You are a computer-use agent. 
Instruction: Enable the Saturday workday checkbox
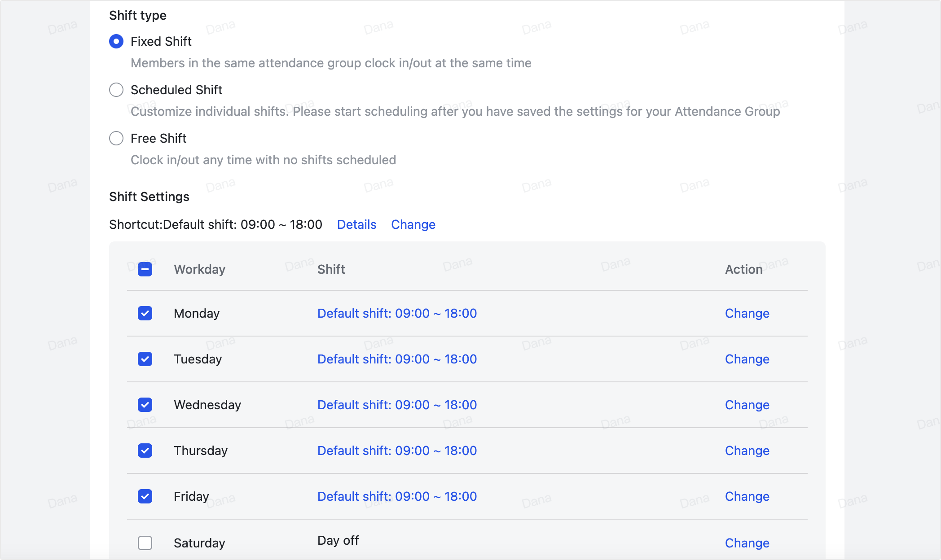pyautogui.click(x=145, y=543)
